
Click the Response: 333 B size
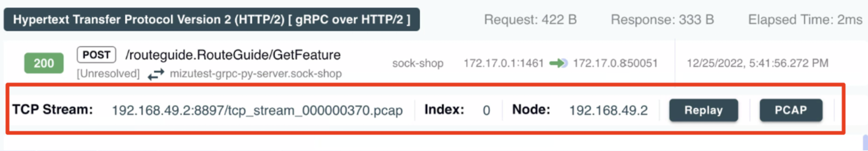coord(662,20)
